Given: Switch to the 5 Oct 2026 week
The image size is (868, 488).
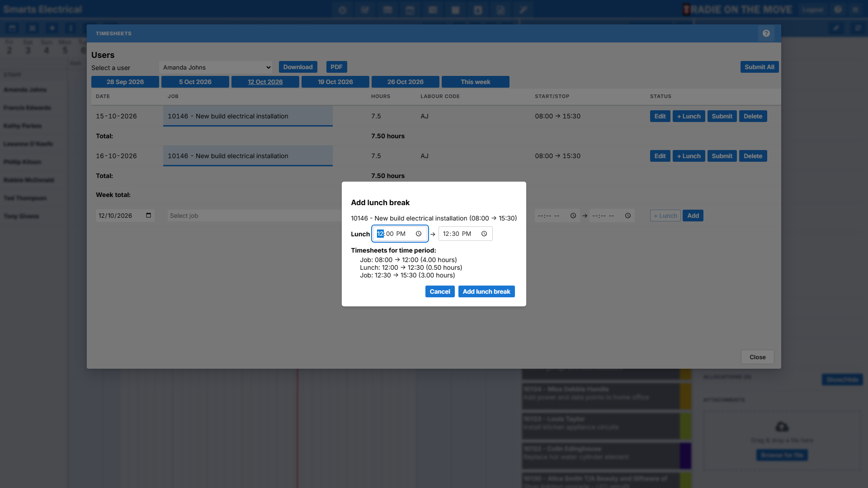Looking at the screenshot, I should tap(195, 82).
